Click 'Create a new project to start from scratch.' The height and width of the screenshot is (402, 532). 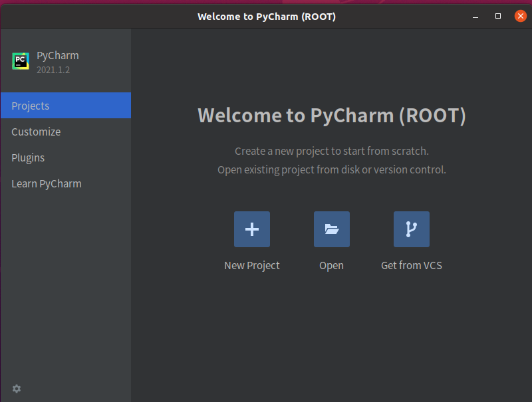pyautogui.click(x=331, y=151)
